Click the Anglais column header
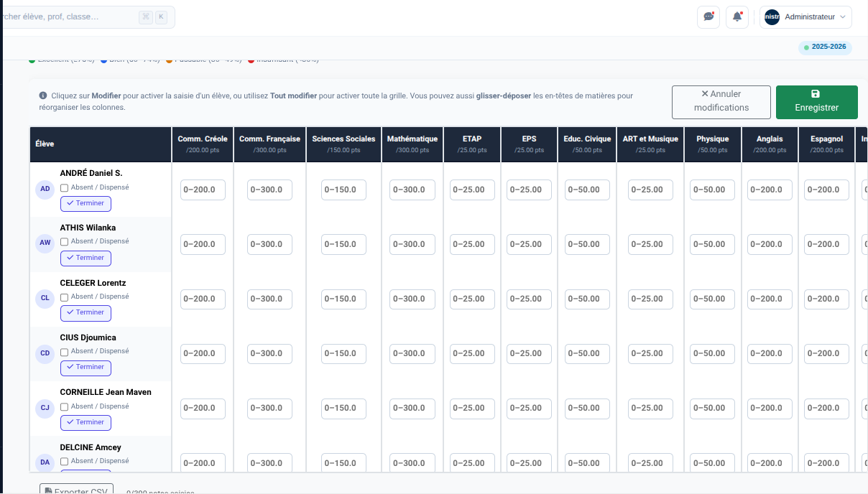 [770, 144]
